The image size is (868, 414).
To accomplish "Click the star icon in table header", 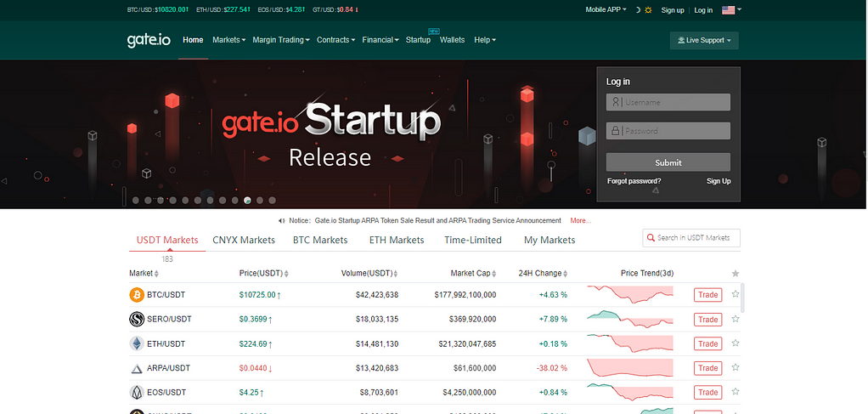I will (736, 273).
